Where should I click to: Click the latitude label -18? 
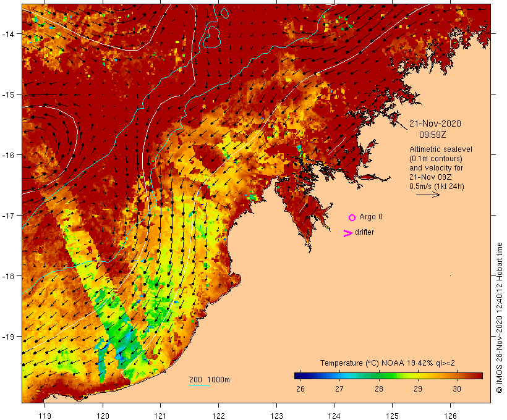8,276
